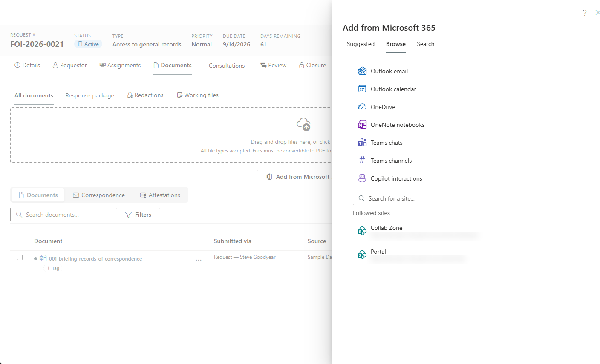Click the Source column header
The width and height of the screenshot is (600, 364).
click(317, 241)
